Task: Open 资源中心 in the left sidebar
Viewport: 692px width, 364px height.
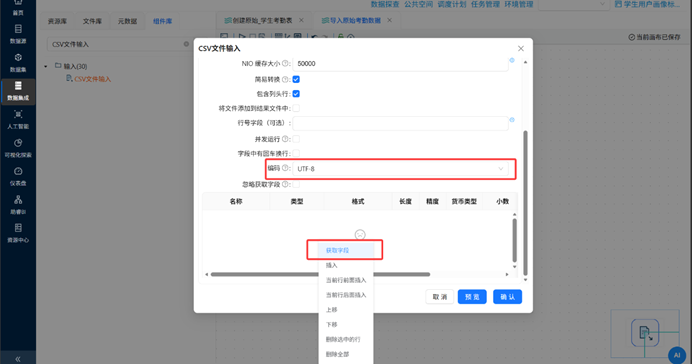Action: pyautogui.click(x=18, y=233)
